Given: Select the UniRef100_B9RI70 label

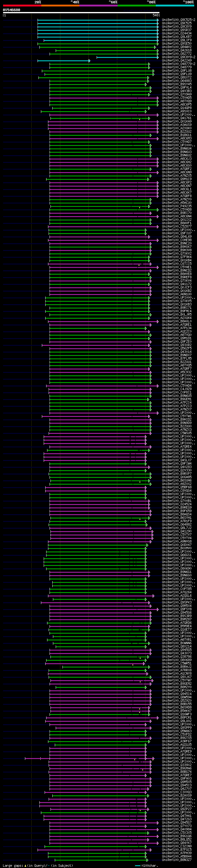Looking at the screenshot, I should [x=177, y=213].
